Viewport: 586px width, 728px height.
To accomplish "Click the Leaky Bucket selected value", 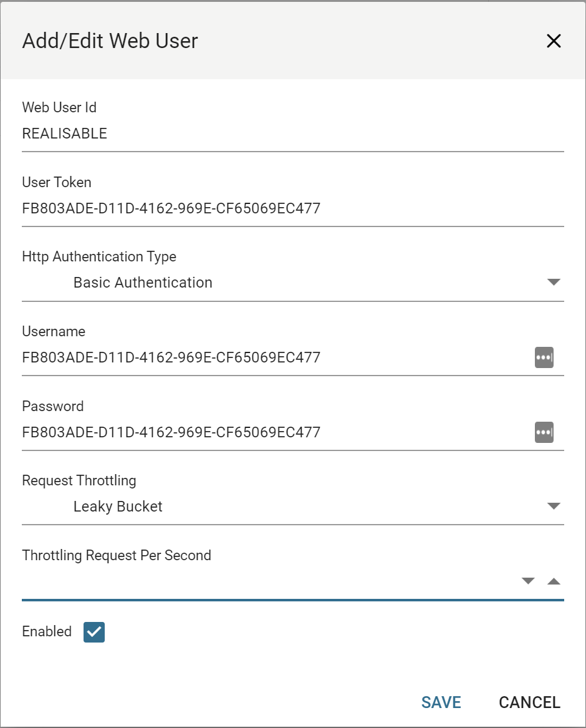I will 118,507.
